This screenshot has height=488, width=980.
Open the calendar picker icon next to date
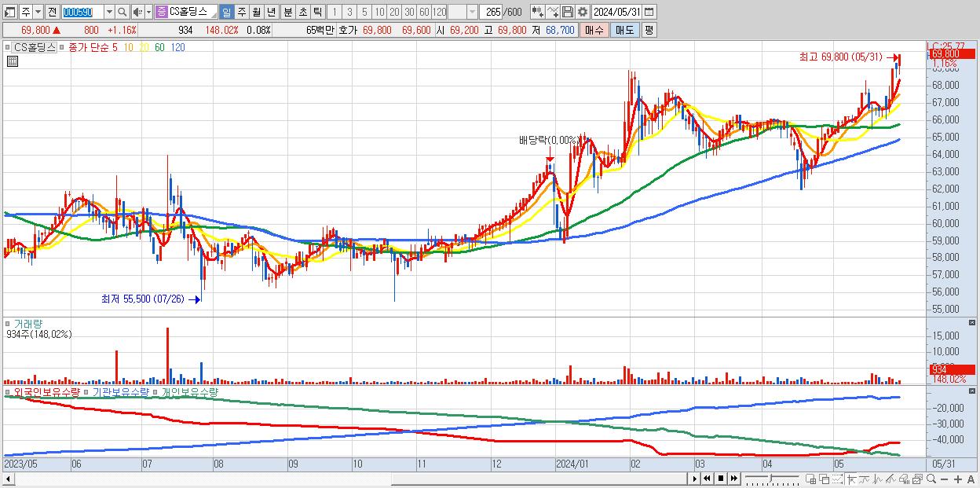point(649,12)
